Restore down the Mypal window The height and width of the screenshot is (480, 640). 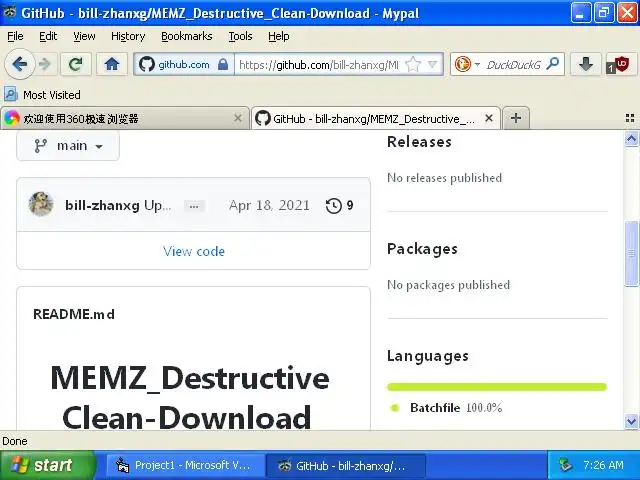(x=604, y=13)
